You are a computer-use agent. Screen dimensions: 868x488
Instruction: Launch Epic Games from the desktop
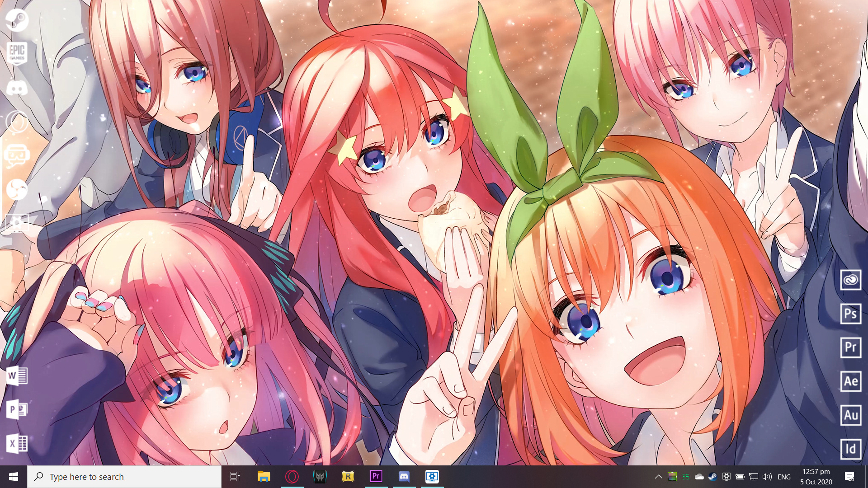click(17, 54)
